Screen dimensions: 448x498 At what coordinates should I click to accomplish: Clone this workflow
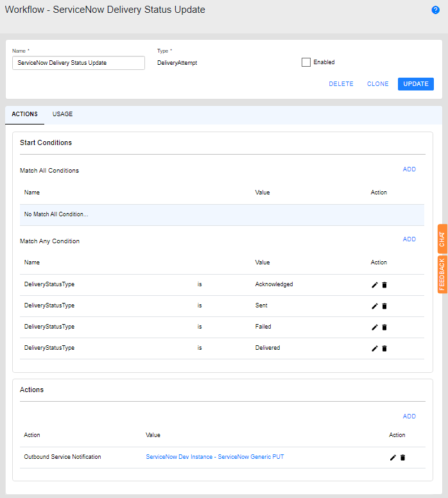(377, 84)
